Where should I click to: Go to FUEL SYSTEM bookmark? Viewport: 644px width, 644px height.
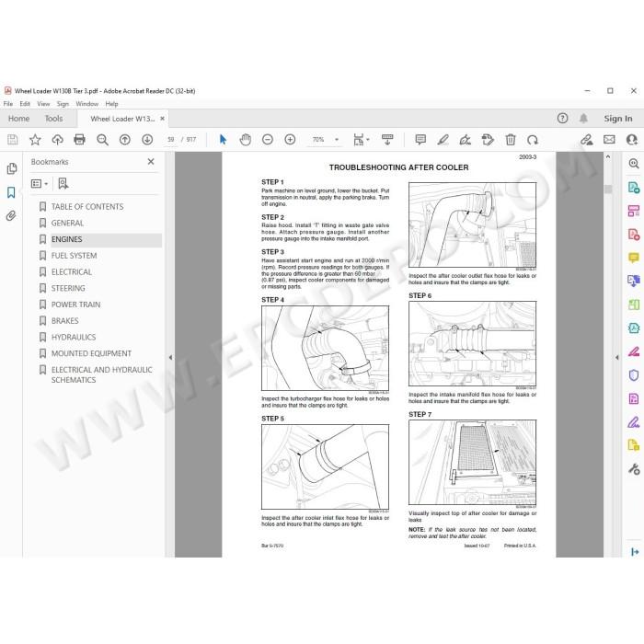(x=74, y=256)
